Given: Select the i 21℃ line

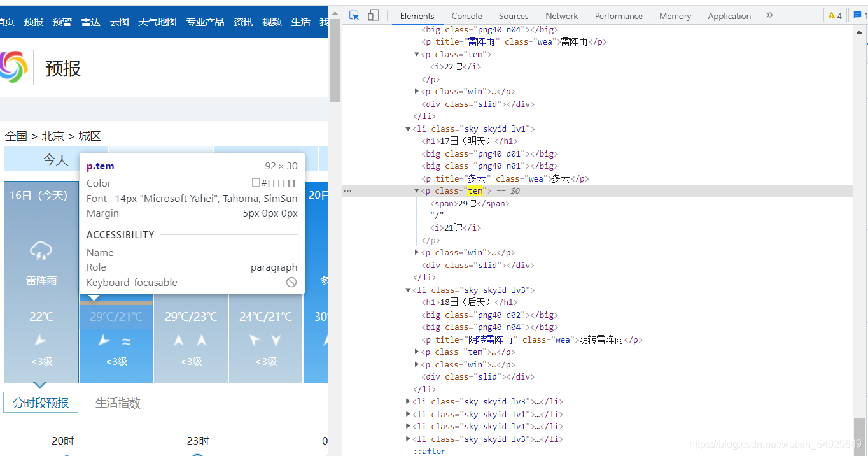Looking at the screenshot, I should point(456,228).
